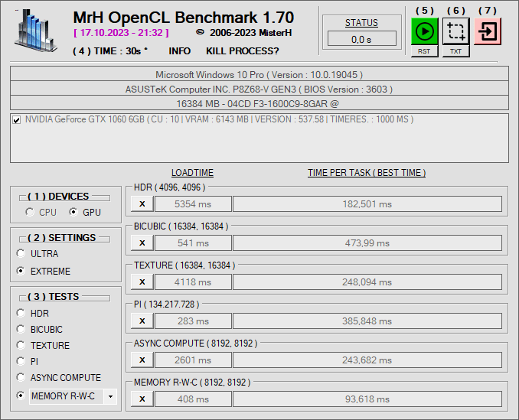
Task: Select the GPU device radio button
Action: tap(73, 212)
